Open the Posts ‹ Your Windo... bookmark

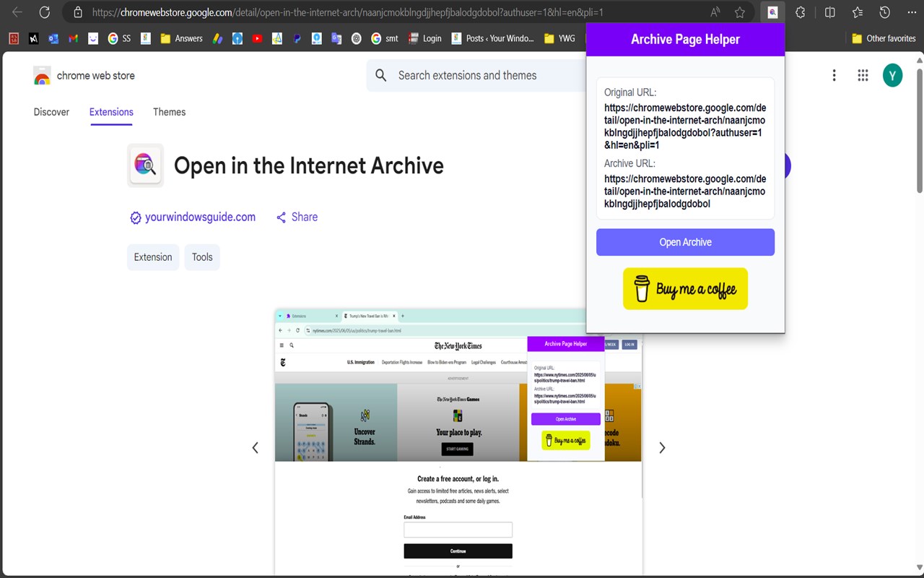[x=492, y=38]
